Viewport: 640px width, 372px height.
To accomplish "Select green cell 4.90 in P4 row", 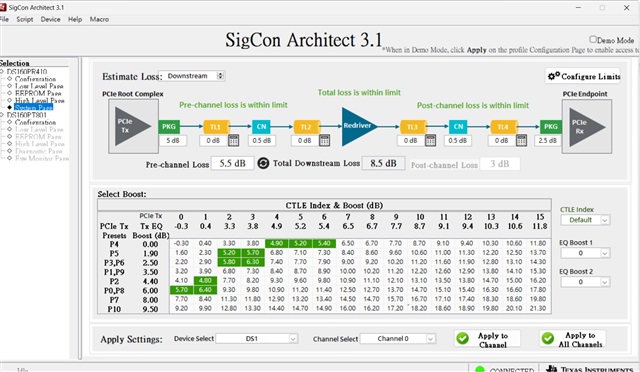I will [x=276, y=243].
